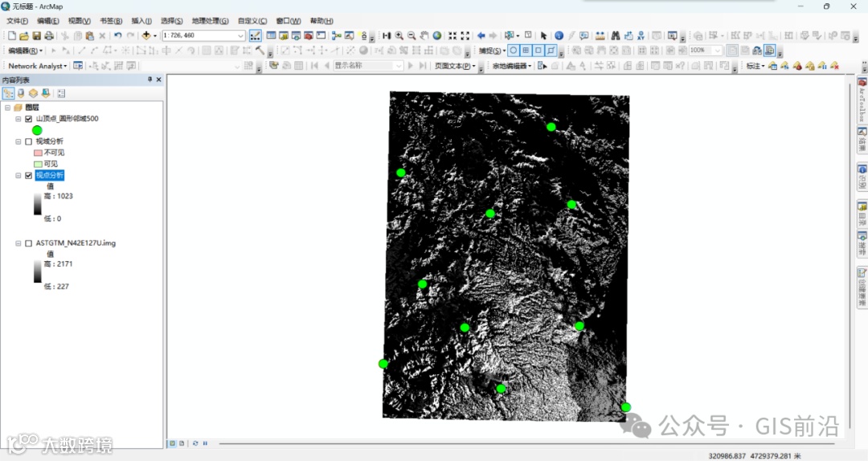Open the Find binoculars tool
Screen dimensions: 868x461
(x=616, y=35)
